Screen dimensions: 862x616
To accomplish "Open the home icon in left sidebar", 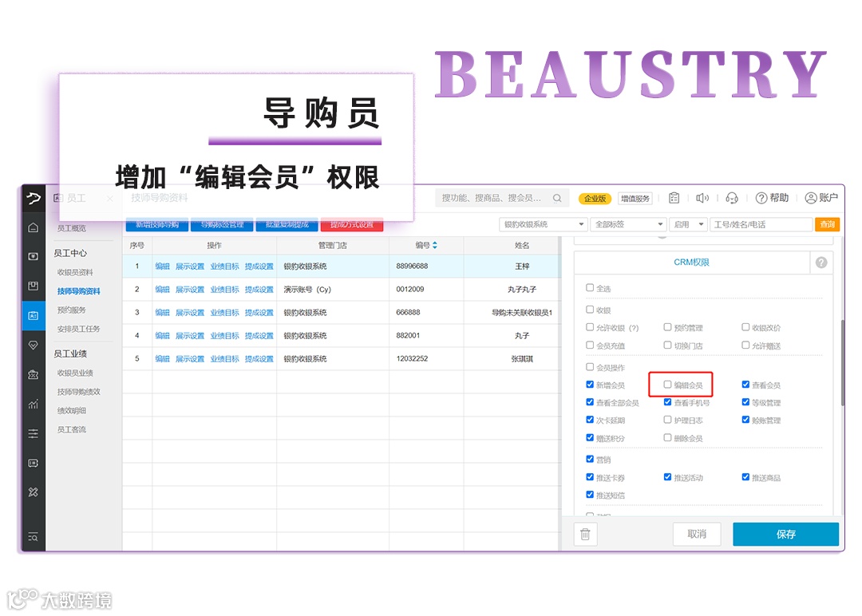I will [33, 227].
